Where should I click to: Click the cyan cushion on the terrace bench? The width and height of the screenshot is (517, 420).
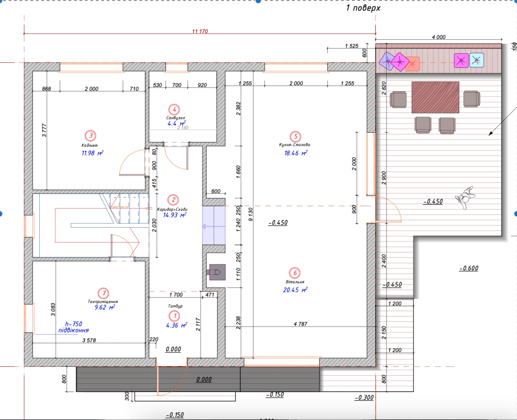click(476, 60)
